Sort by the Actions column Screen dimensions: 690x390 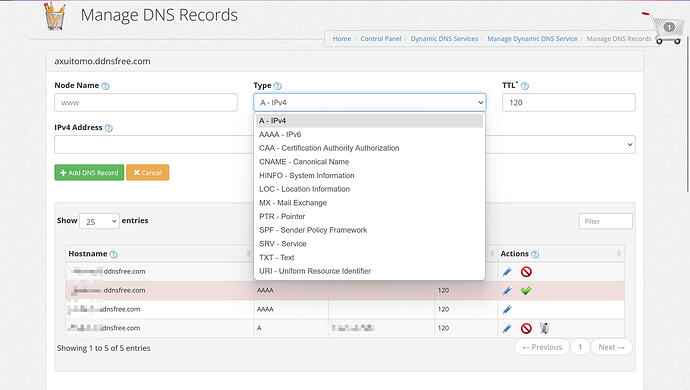point(619,254)
